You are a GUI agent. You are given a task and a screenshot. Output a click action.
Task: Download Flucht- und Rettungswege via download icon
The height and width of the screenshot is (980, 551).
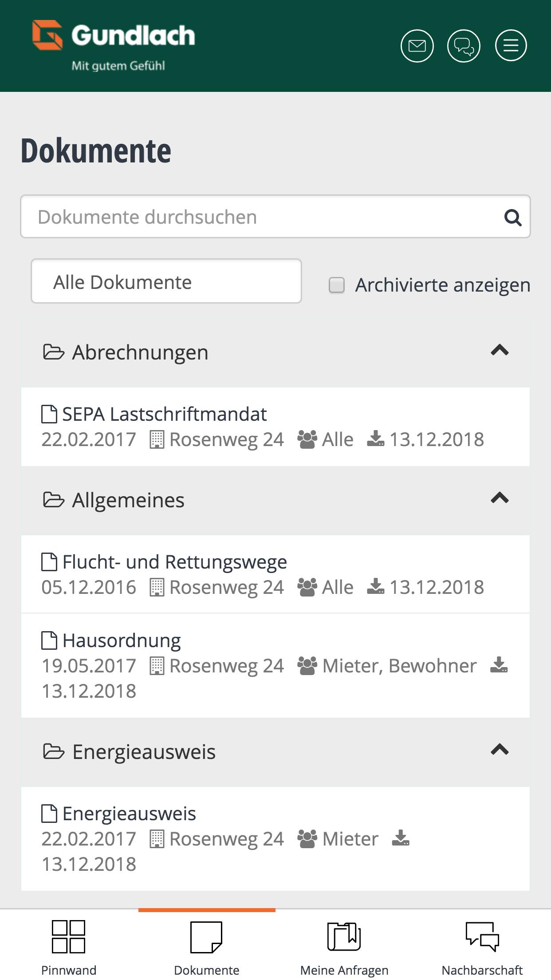(376, 587)
